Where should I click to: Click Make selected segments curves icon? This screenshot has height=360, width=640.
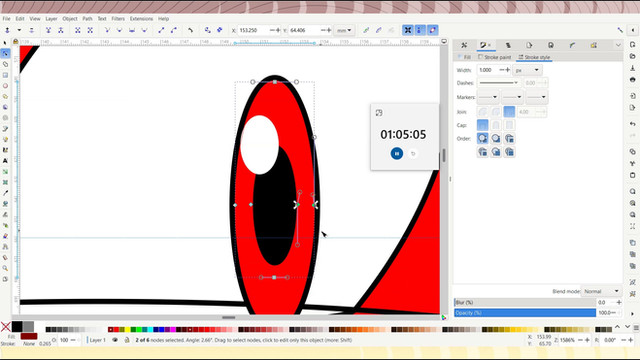click(x=174, y=30)
